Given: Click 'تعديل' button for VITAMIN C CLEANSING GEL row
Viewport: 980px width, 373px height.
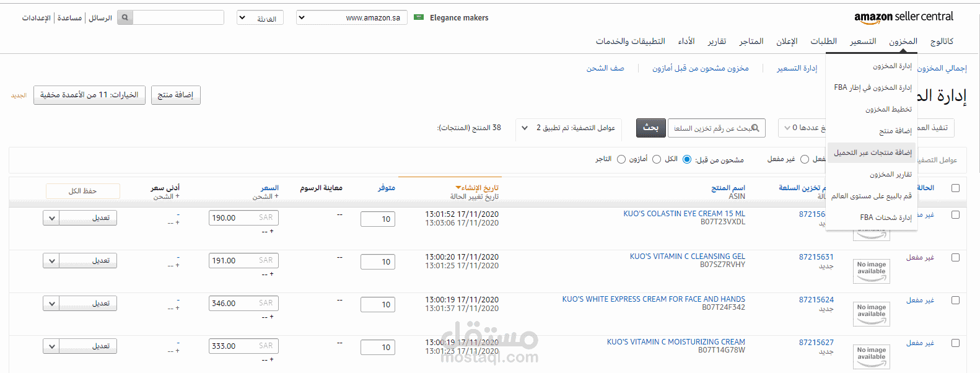Looking at the screenshot, I should point(88,261).
